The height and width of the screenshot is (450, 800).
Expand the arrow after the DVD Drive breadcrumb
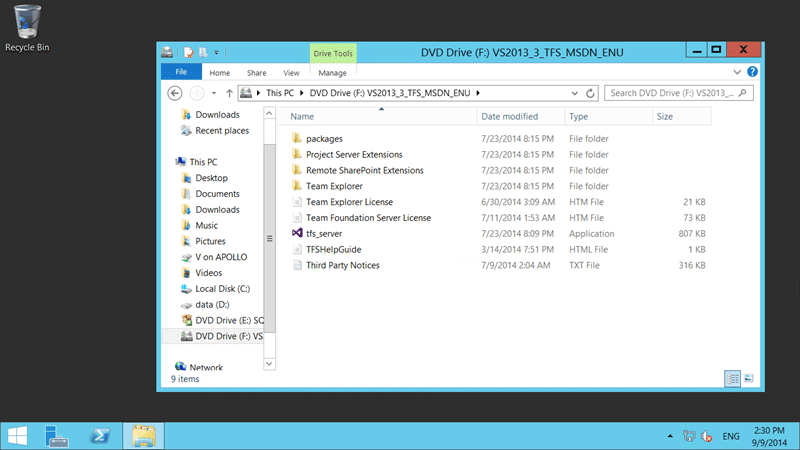point(478,93)
